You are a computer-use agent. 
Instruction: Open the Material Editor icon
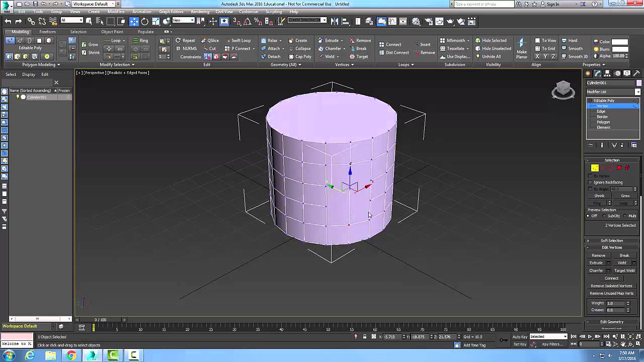point(416,21)
